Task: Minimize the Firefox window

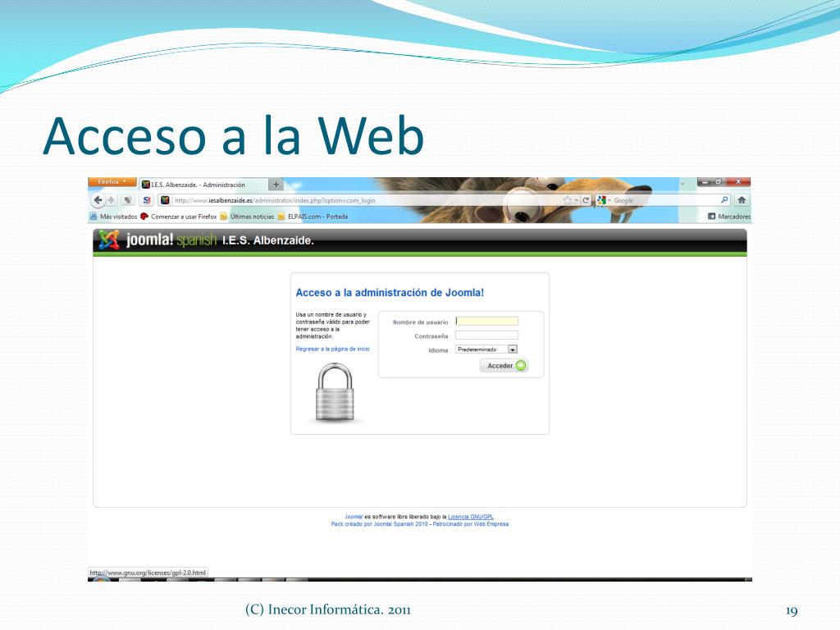Action: click(705, 182)
